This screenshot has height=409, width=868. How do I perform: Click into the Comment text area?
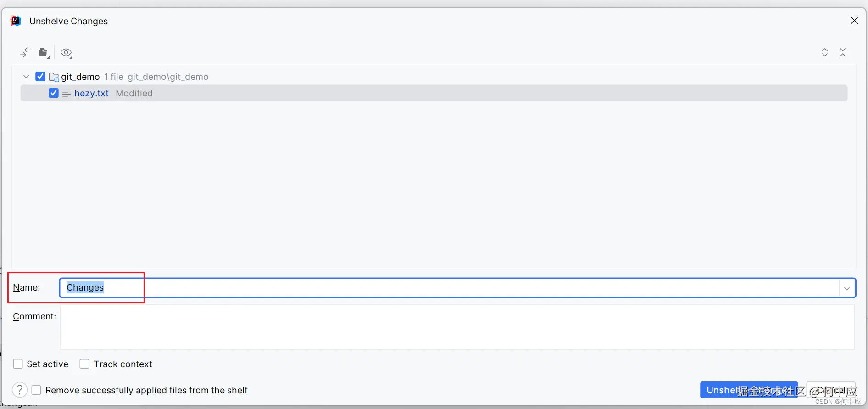tap(457, 327)
